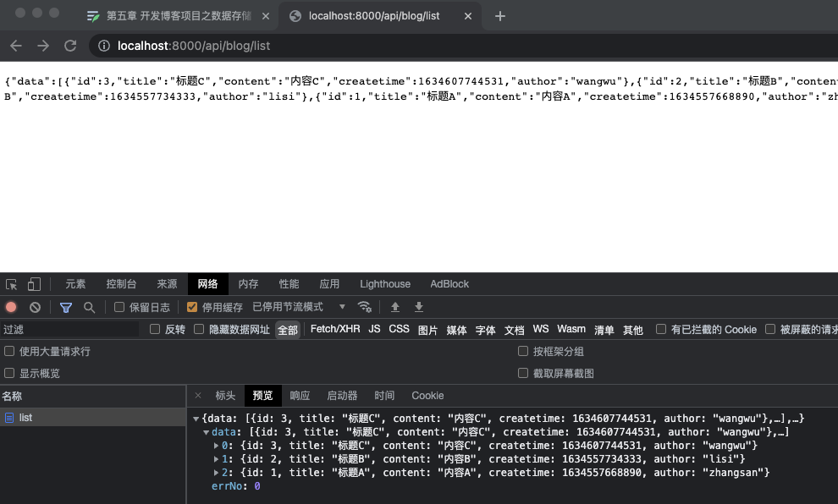Open network search with magnifier icon

(89, 307)
